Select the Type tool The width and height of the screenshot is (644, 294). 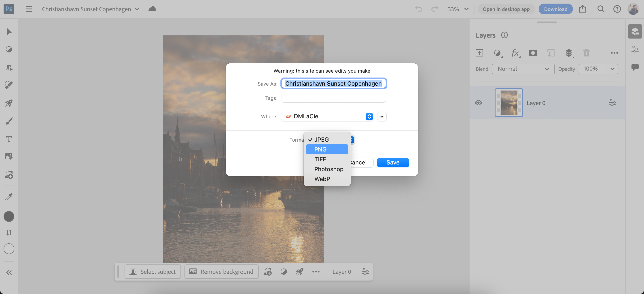click(9, 139)
